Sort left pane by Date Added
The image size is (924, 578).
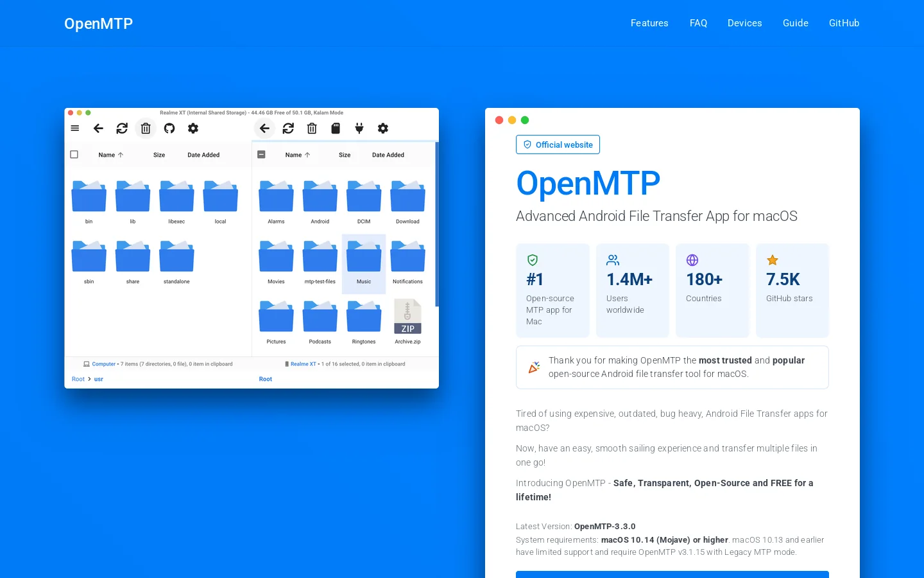203,155
